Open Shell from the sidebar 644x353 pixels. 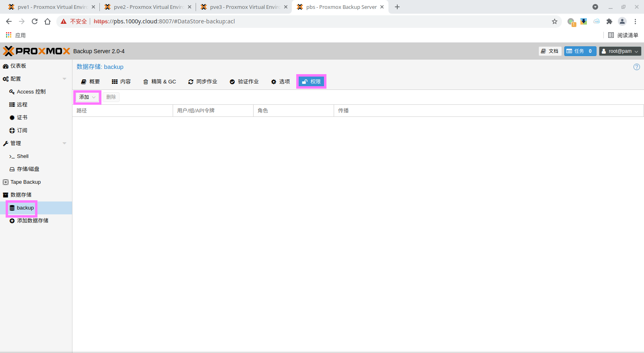pos(23,156)
